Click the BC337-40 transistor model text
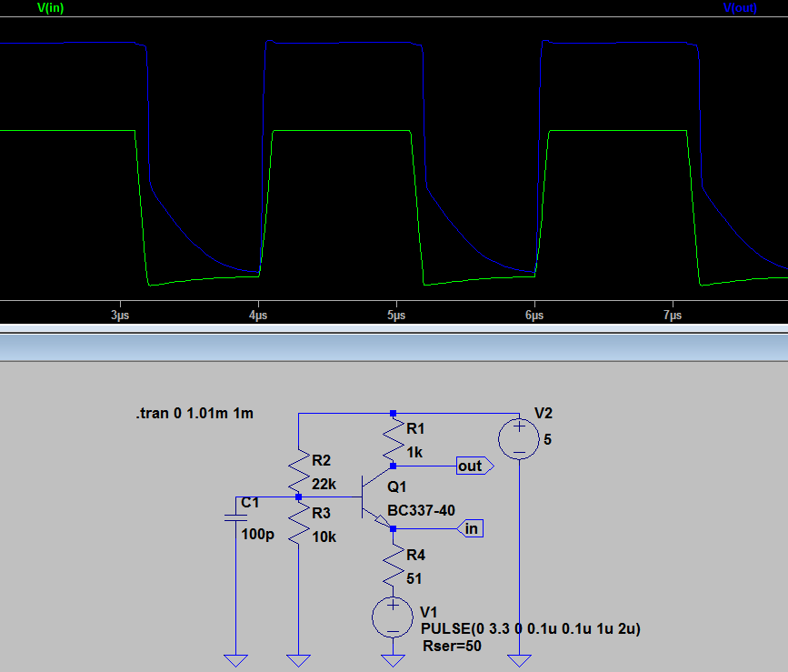The width and height of the screenshot is (788, 672). click(421, 511)
